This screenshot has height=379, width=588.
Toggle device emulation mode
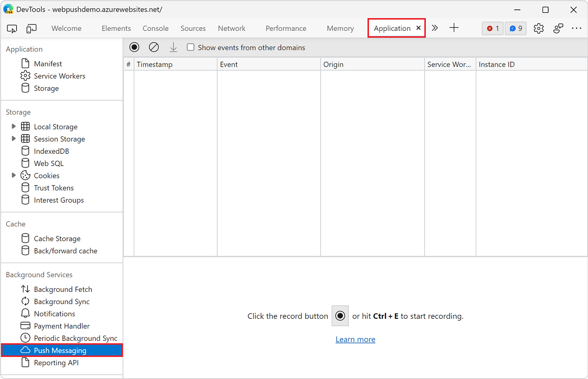[31, 28]
